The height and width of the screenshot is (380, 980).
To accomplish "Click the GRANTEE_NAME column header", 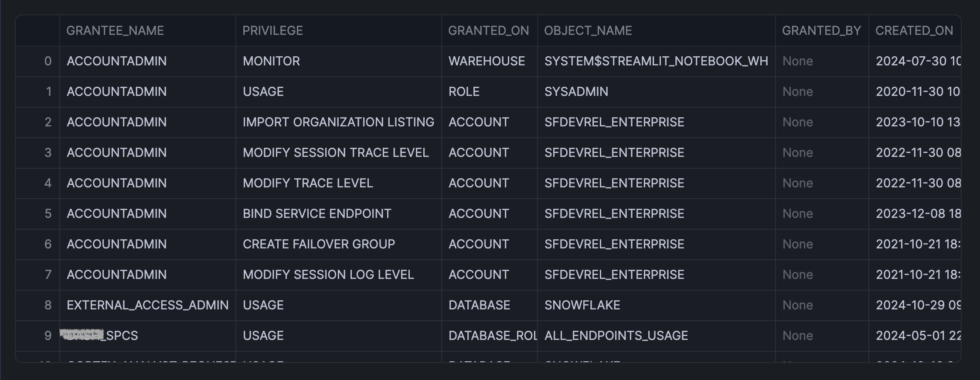I will tap(115, 31).
